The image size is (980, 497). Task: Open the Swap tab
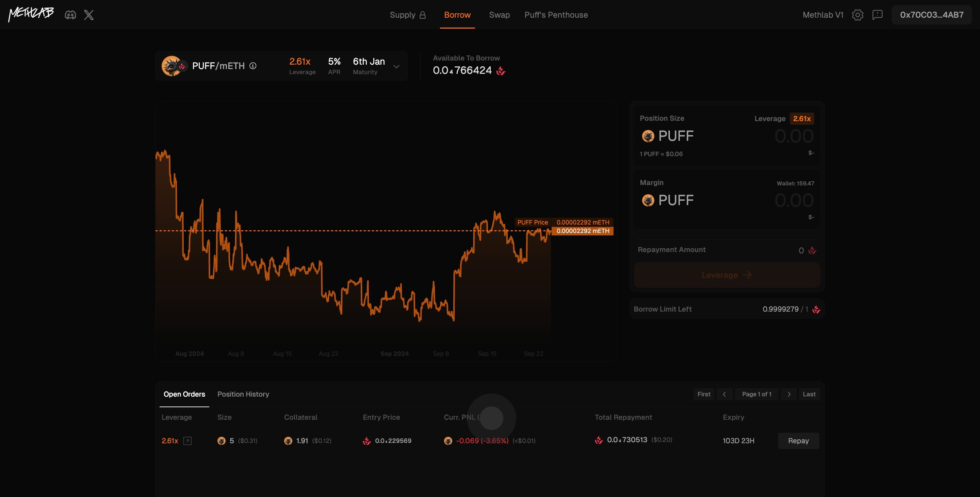(499, 15)
